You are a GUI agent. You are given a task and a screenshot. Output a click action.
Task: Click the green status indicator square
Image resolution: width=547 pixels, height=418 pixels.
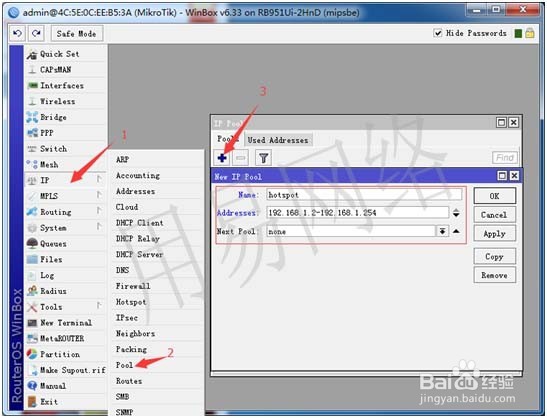click(518, 33)
